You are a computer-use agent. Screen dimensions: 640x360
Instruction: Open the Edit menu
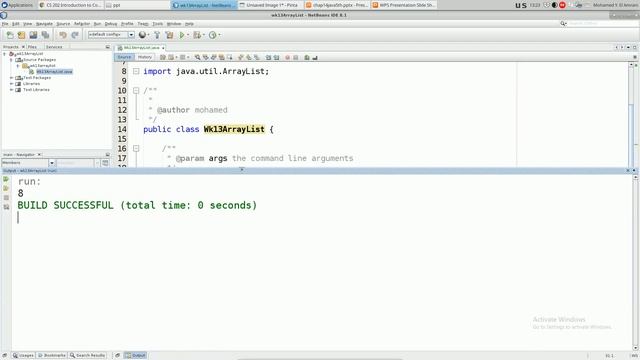[x=16, y=24]
